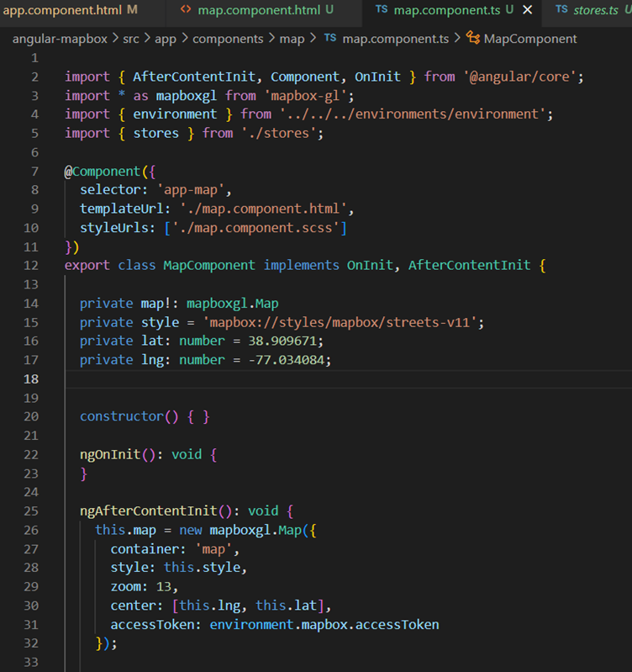Click the map.component.ts breadcrumb file name
This screenshot has height=672, width=632.
point(396,39)
